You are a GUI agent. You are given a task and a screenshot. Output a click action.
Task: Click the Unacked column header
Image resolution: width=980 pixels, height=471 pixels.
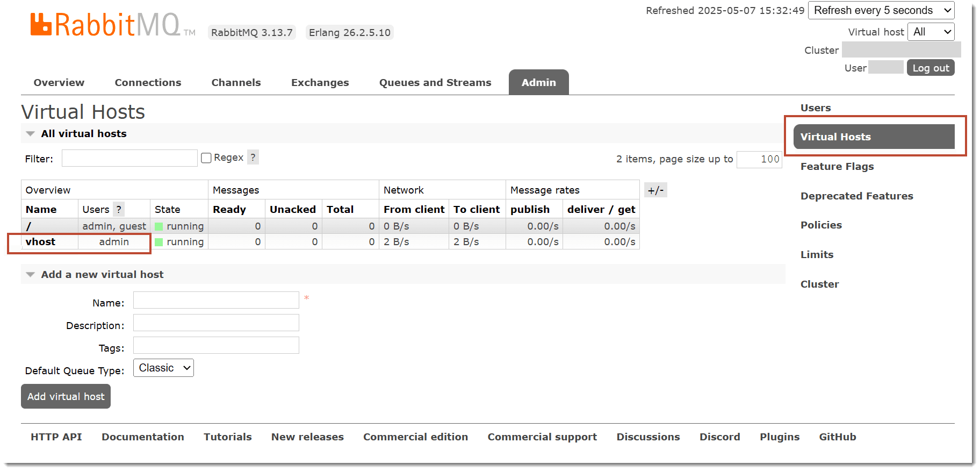pyautogui.click(x=293, y=209)
